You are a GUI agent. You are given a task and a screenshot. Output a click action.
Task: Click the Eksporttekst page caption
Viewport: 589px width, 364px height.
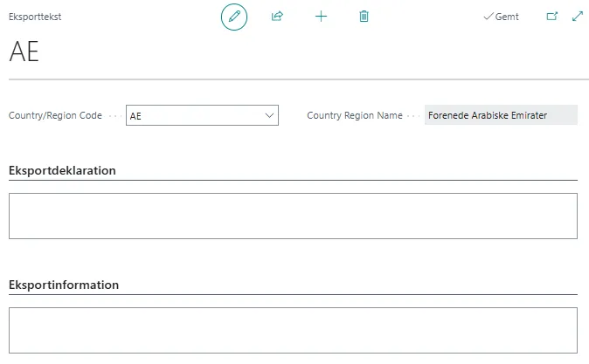point(35,17)
